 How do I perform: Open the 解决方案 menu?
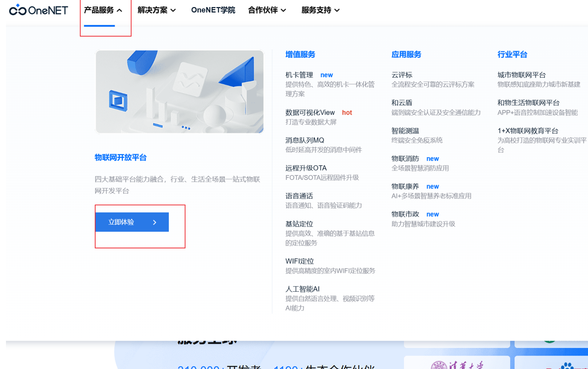click(x=152, y=10)
